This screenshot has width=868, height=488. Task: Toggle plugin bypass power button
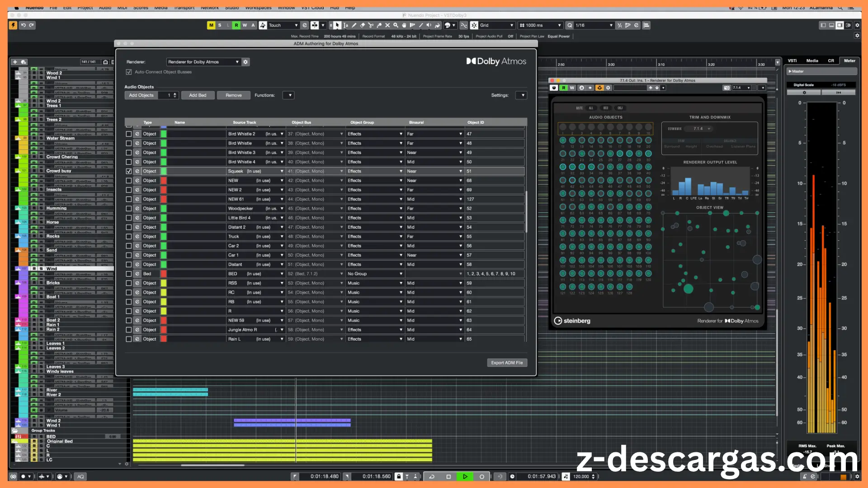pyautogui.click(x=554, y=88)
